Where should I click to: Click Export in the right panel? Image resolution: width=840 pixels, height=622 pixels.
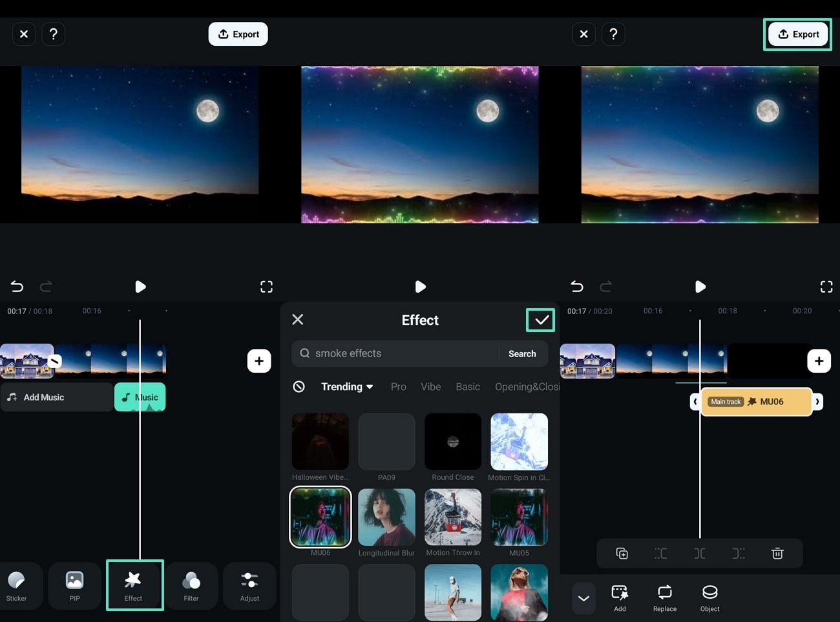point(798,34)
